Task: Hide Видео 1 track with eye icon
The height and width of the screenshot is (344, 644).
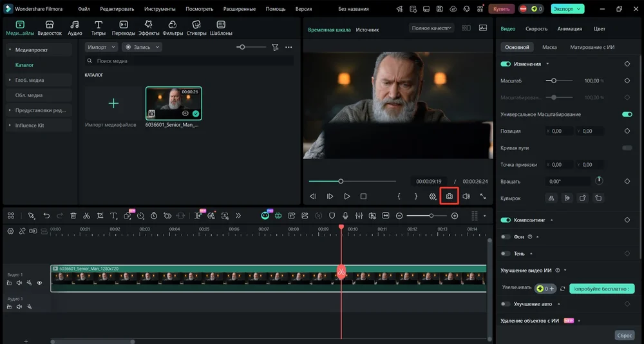Action: pos(39,283)
